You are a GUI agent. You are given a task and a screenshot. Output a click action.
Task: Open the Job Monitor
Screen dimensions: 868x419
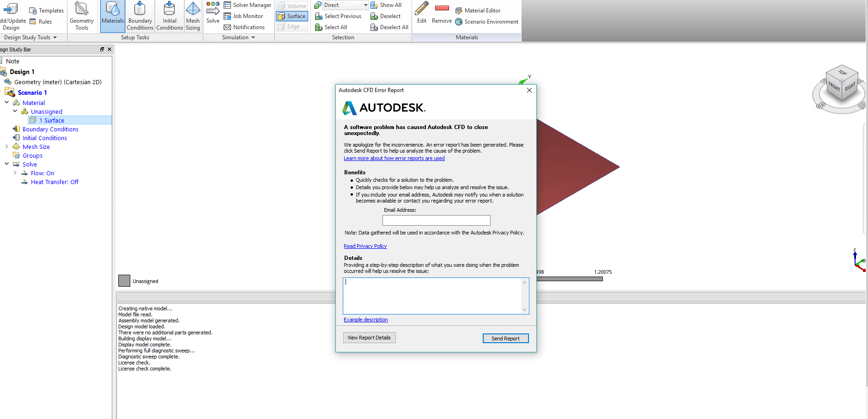point(243,16)
